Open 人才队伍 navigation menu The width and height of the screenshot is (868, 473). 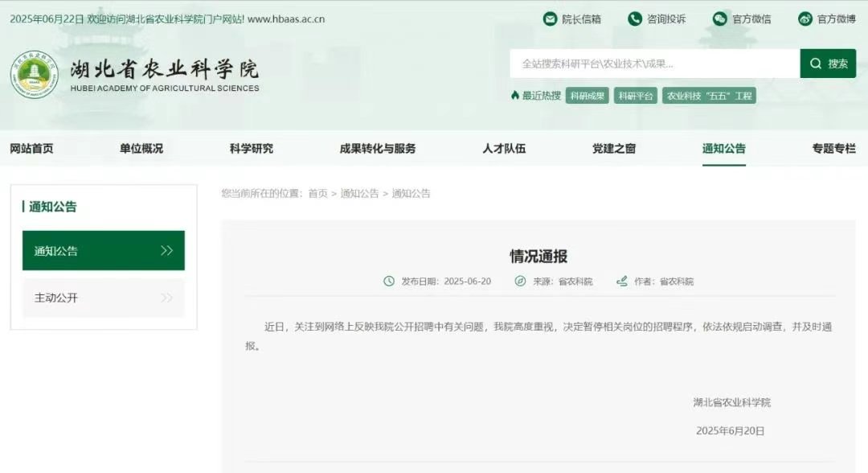pyautogui.click(x=504, y=149)
